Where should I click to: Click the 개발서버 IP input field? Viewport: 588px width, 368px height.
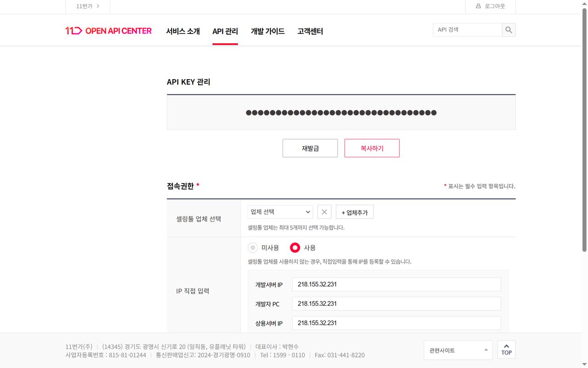click(x=396, y=284)
